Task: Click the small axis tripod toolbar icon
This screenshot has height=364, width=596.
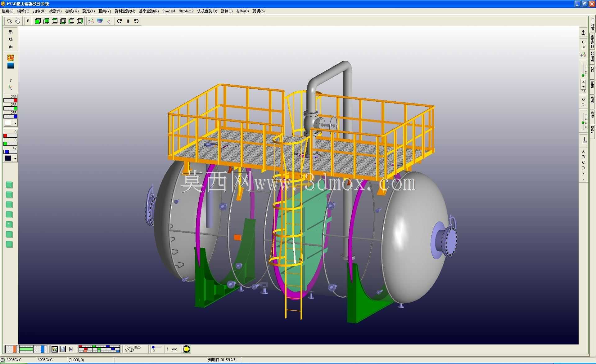Action: click(x=108, y=21)
